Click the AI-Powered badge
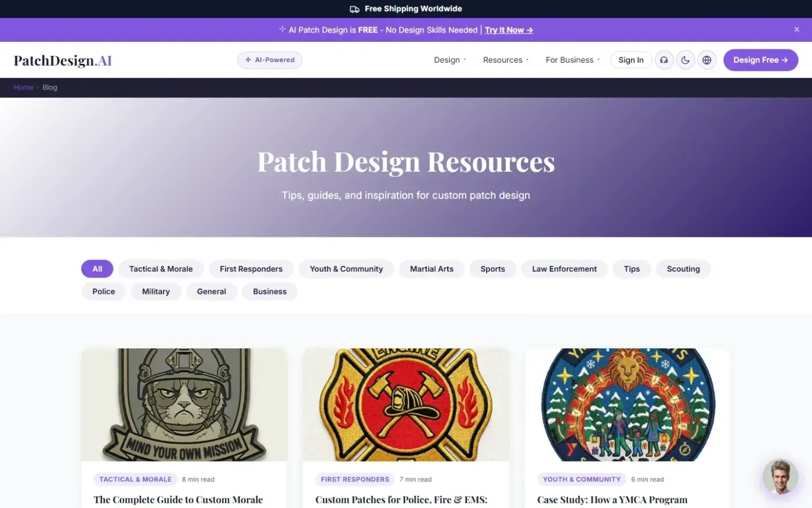The width and height of the screenshot is (812, 508). click(x=270, y=60)
